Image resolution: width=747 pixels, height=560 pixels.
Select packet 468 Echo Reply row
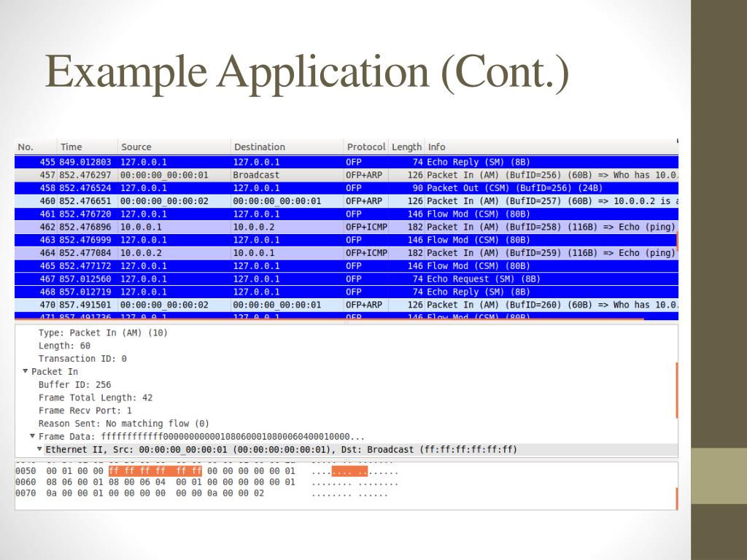347,292
